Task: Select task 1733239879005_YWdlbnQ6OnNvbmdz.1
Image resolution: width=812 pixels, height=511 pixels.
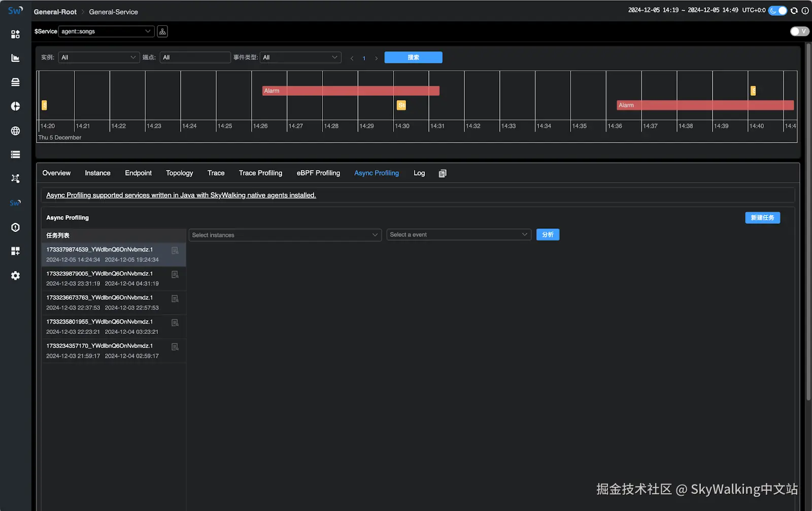Action: pyautogui.click(x=114, y=279)
